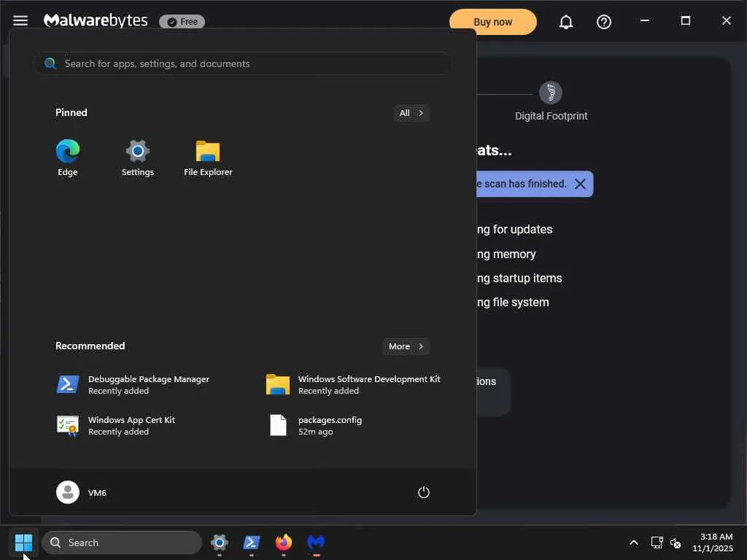Close the Malwarebytes window
This screenshot has height=560, width=747.
click(726, 20)
